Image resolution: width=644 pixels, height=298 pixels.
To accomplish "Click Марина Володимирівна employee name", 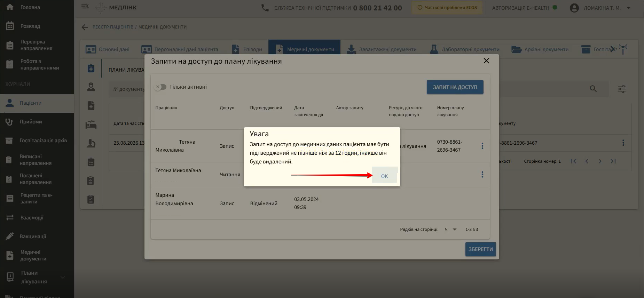I will point(174,199).
